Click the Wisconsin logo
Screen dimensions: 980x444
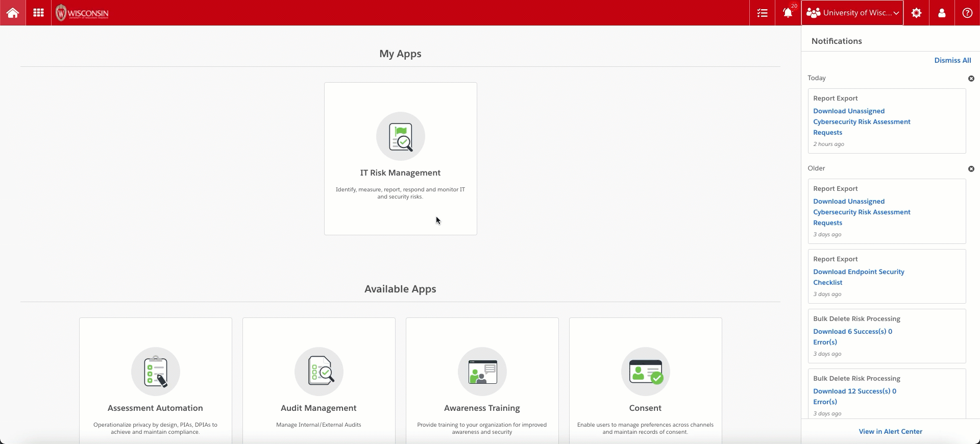(x=82, y=13)
